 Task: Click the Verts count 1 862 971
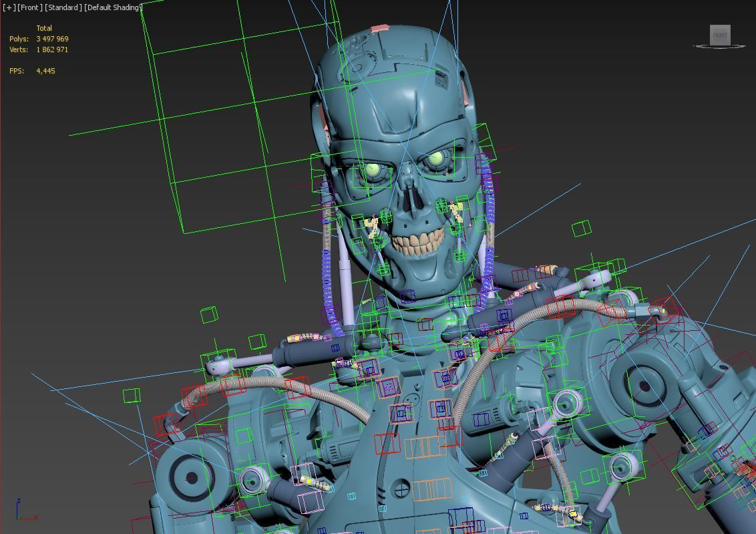pos(52,49)
